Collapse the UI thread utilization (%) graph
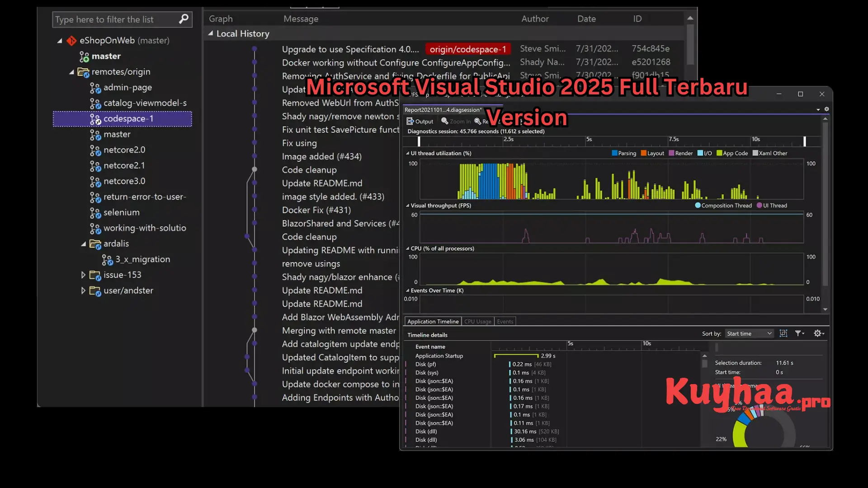This screenshot has width=868, height=488. [407, 153]
